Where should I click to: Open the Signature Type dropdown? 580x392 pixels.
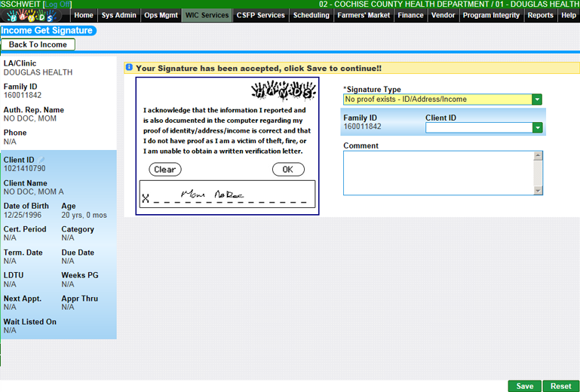[537, 100]
